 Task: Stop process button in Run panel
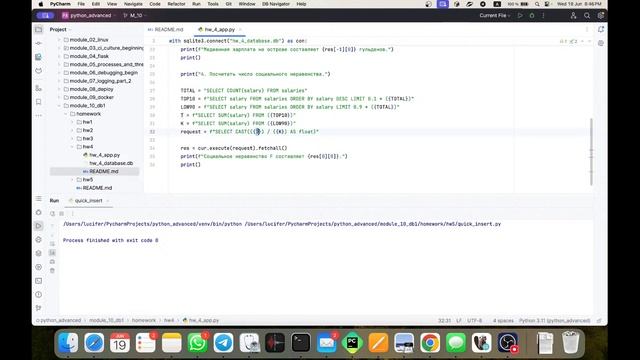tap(62, 213)
